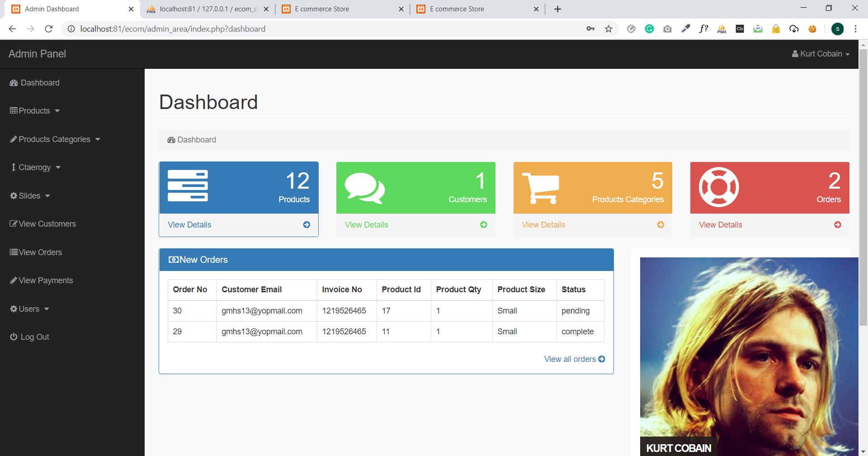Click View Details under Products Categories card
Image resolution: width=868 pixels, height=456 pixels.
click(x=543, y=225)
